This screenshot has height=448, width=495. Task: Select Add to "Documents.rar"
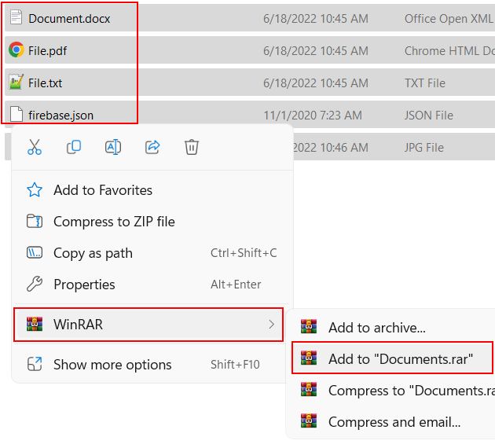click(x=400, y=359)
